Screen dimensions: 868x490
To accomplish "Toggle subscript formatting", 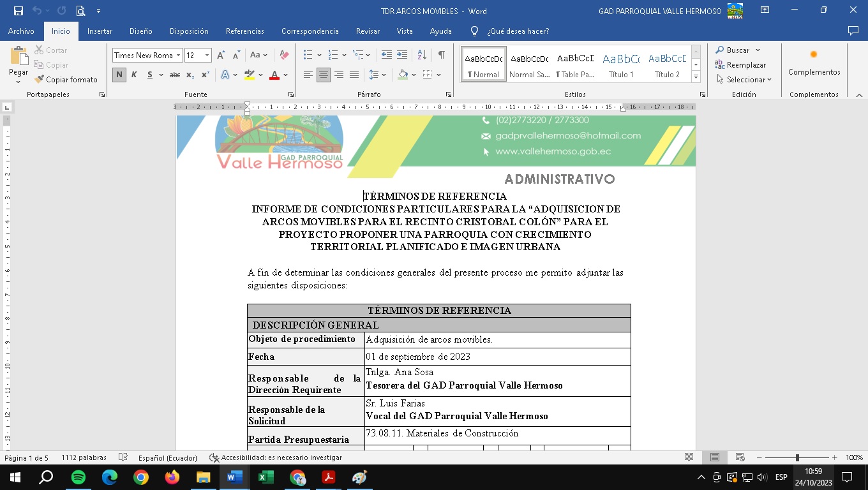I will 190,75.
